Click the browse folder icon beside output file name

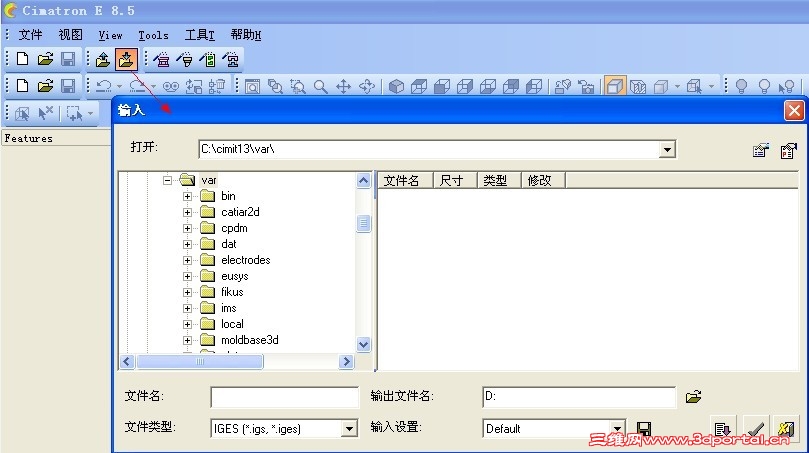[693, 397]
